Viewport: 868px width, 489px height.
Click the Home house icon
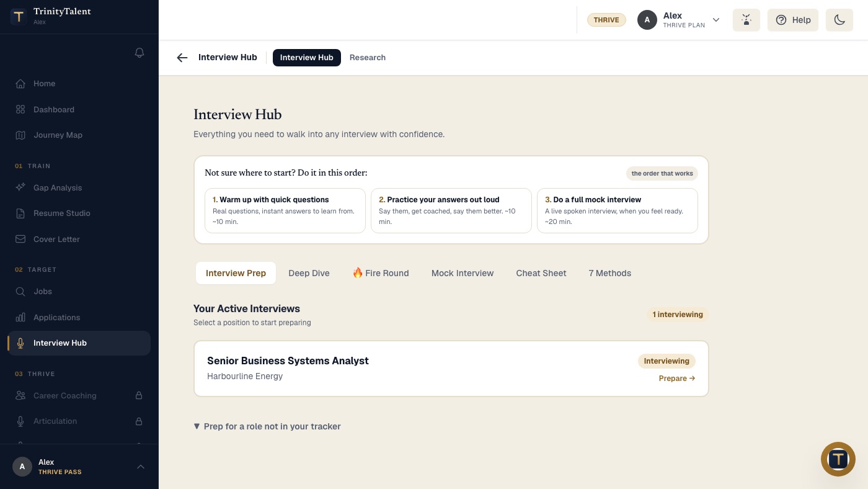20,84
